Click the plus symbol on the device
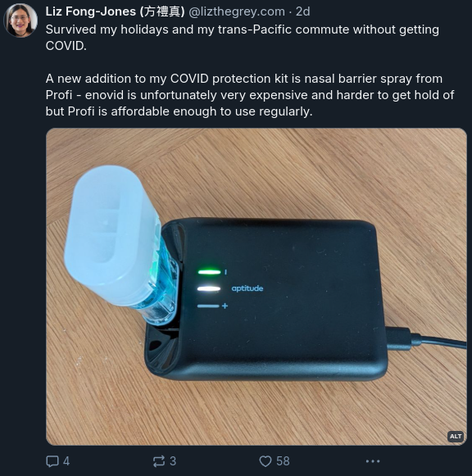Viewport: 472px width, 476px height. (x=225, y=306)
